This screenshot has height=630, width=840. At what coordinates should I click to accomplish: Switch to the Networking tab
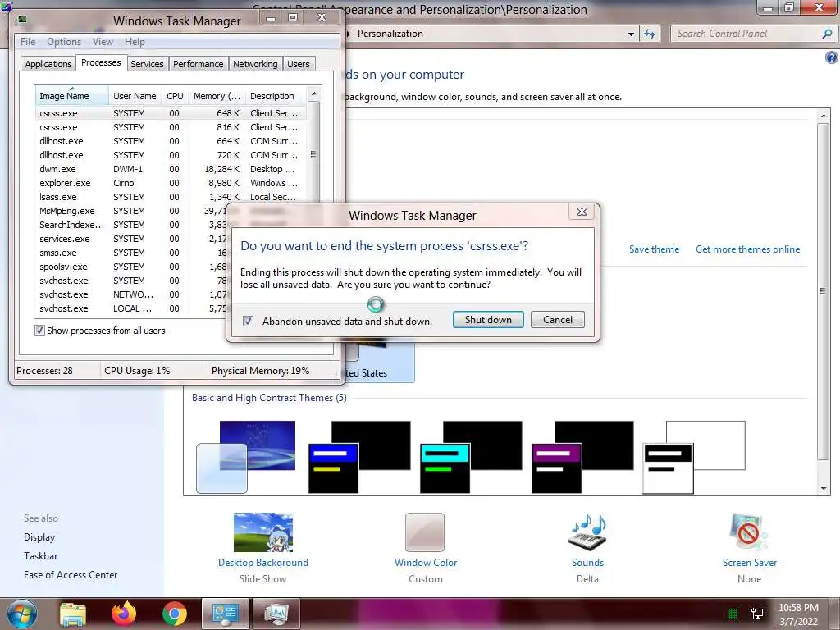pyautogui.click(x=255, y=64)
